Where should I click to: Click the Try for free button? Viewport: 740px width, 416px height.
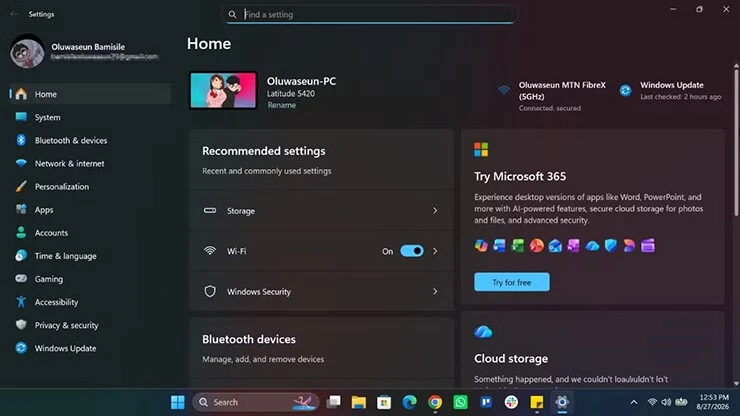[512, 282]
